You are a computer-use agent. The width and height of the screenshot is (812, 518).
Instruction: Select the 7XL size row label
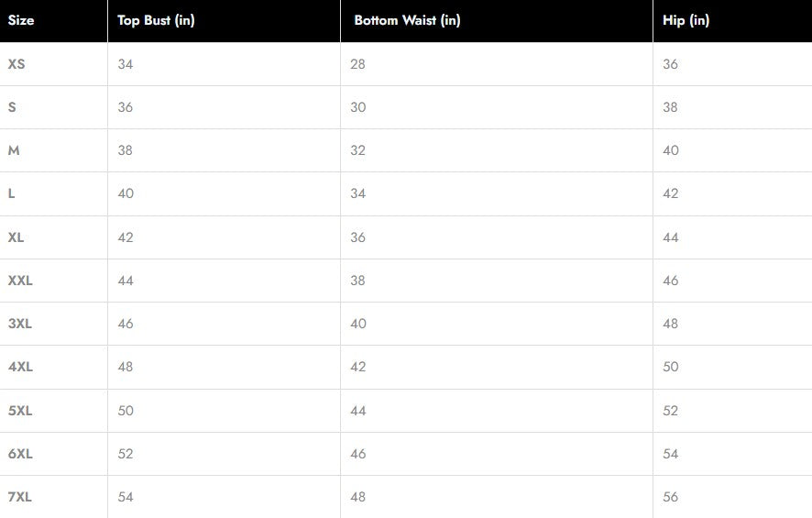click(x=20, y=497)
